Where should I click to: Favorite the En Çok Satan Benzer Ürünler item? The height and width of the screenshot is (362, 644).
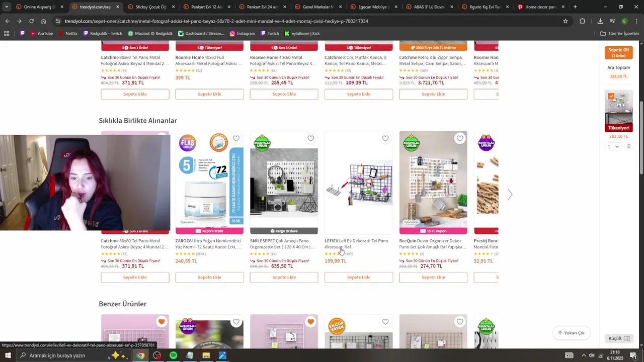click(x=385, y=322)
